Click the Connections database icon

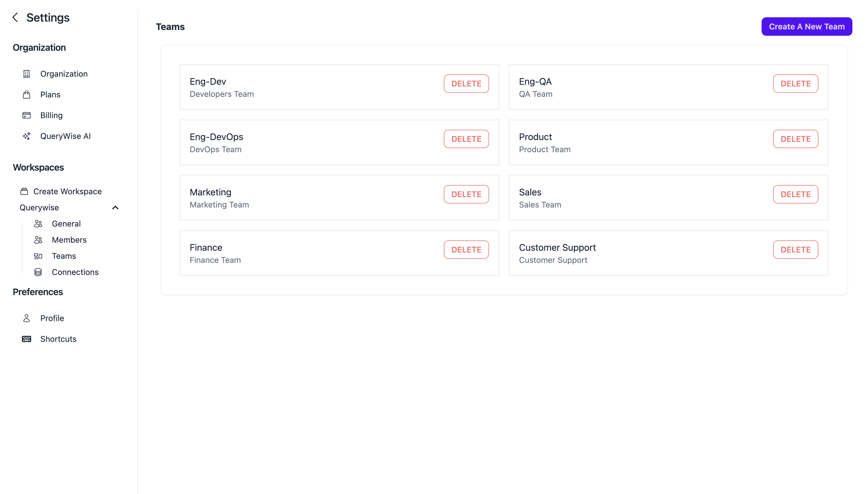pyautogui.click(x=38, y=272)
